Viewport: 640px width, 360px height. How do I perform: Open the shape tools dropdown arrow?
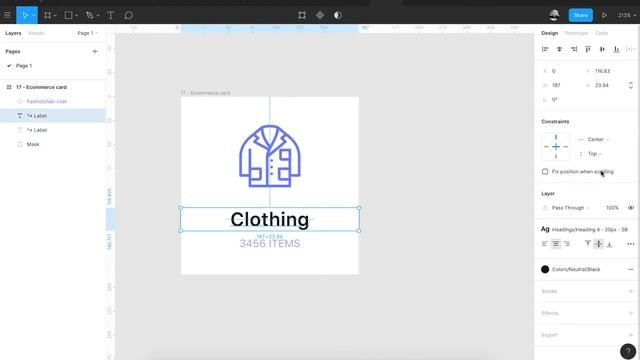coord(76,16)
